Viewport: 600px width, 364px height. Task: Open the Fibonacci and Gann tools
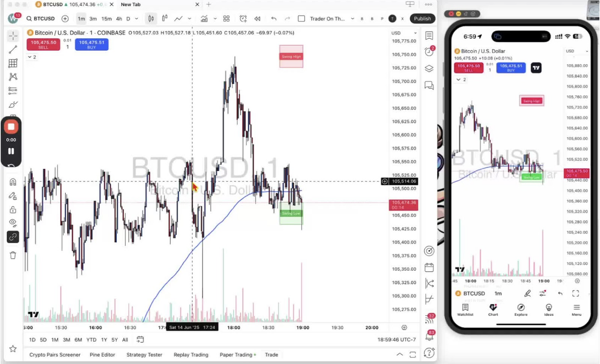click(x=13, y=63)
